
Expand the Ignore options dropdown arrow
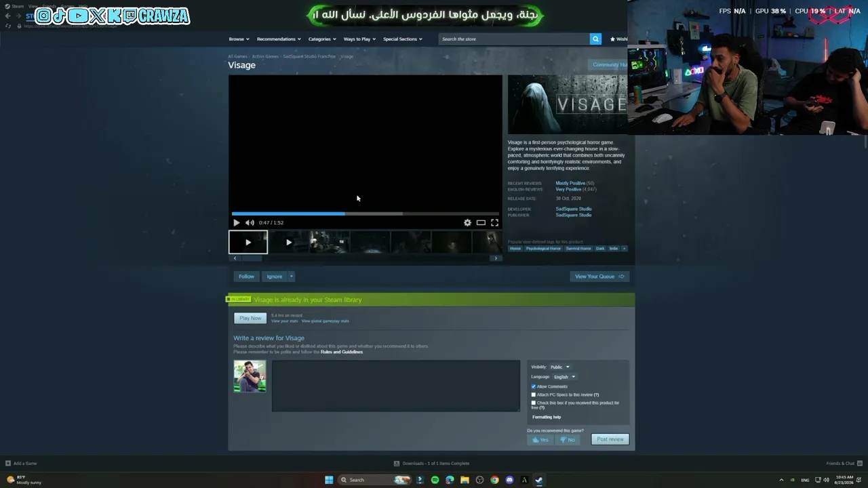coord(292,277)
